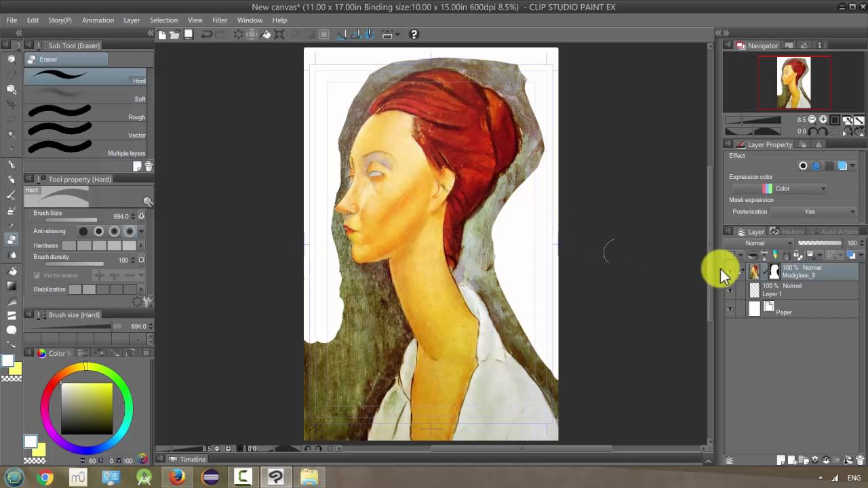Click the Undo arrow icon

pyautogui.click(x=206, y=35)
